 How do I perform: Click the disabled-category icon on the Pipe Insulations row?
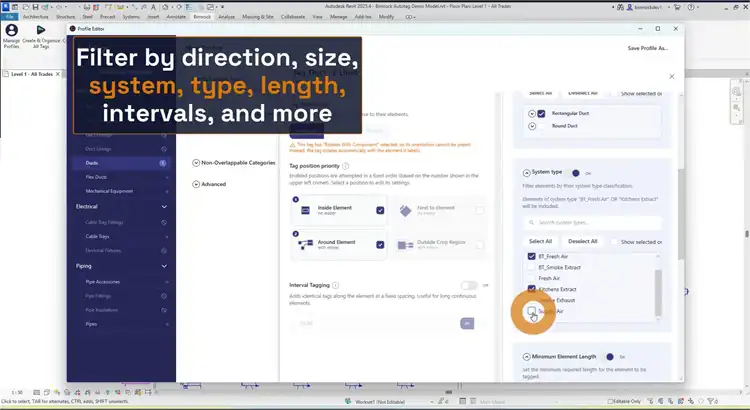(164, 310)
